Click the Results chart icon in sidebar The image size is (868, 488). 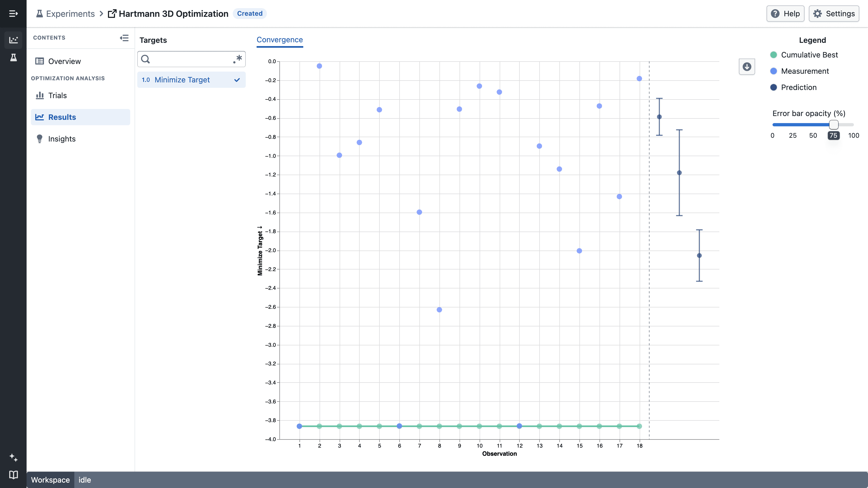[39, 117]
